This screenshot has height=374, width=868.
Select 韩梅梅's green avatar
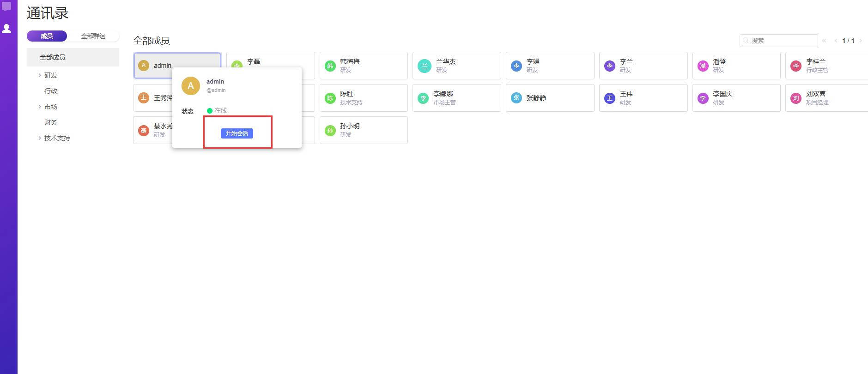330,66
